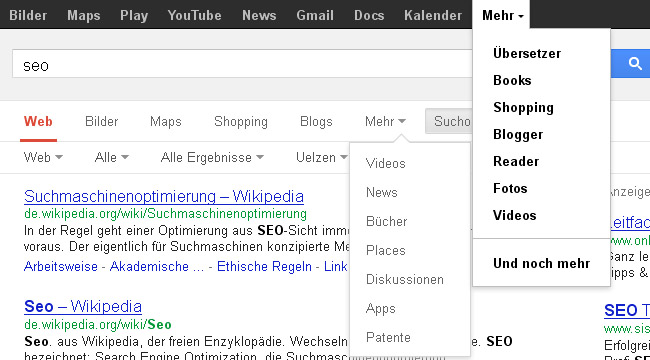Image resolution: width=650 pixels, height=360 pixels.
Task: Open Und noch mehr menu entry
Action: 541,263
